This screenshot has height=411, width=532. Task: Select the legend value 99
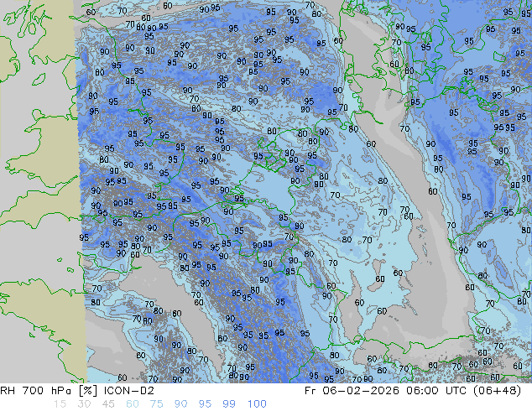click(229, 404)
